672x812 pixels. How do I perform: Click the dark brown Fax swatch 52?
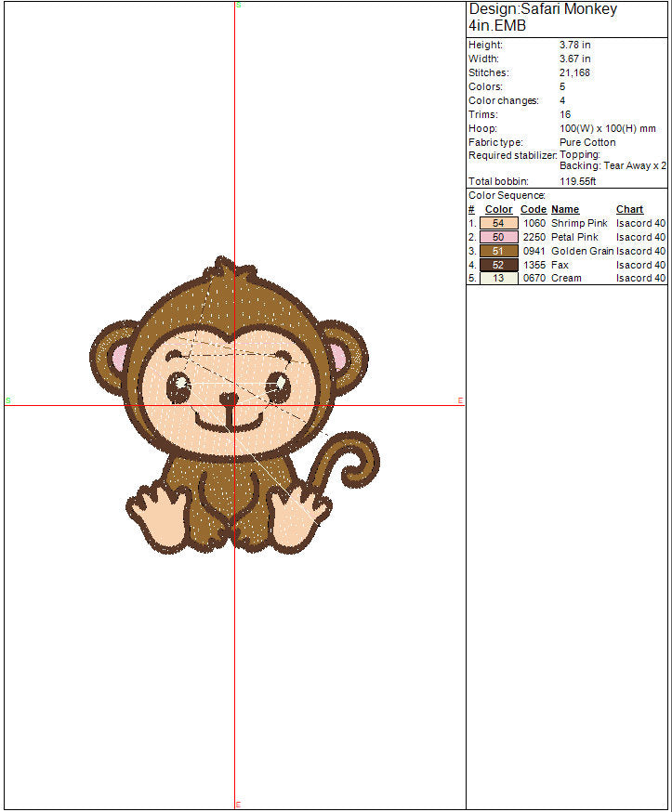tap(498, 265)
